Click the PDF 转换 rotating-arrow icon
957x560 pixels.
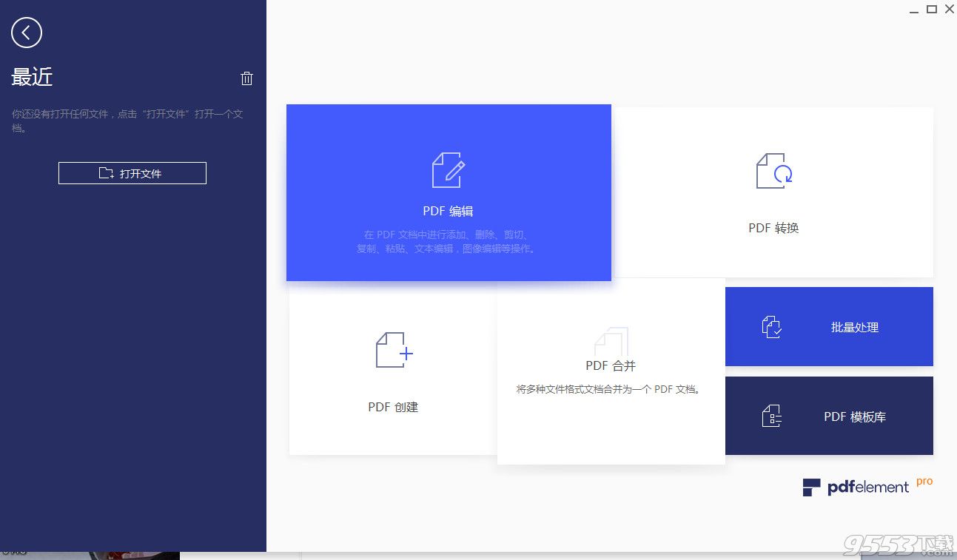774,171
